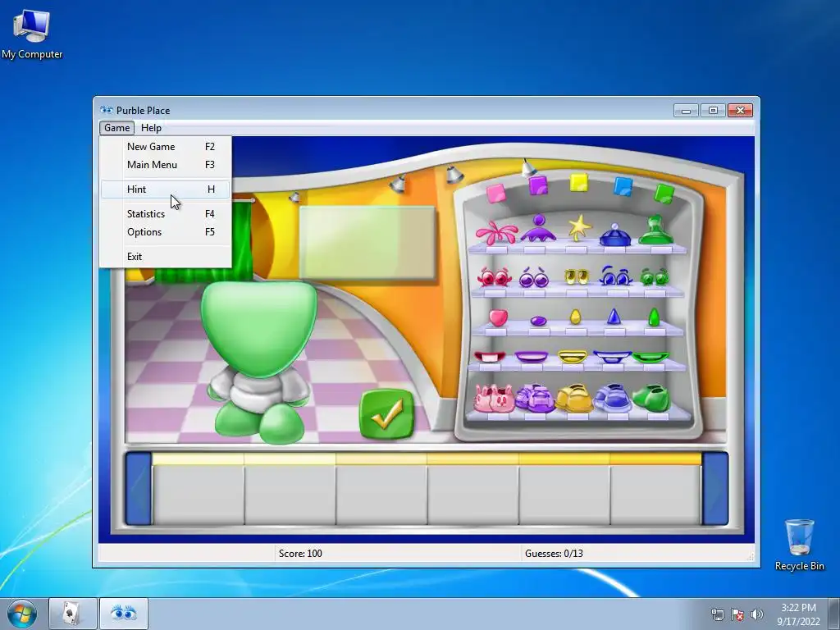Select the yellow smiling mouth
Image resolution: width=840 pixels, height=630 pixels.
tap(572, 356)
